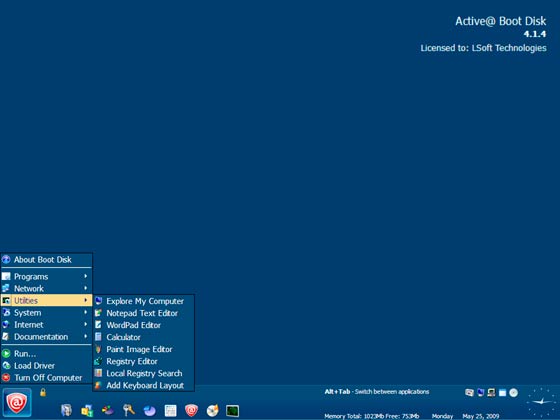Open the keys icon in taskbar
Screen dimensions: 560x420
tap(129, 410)
